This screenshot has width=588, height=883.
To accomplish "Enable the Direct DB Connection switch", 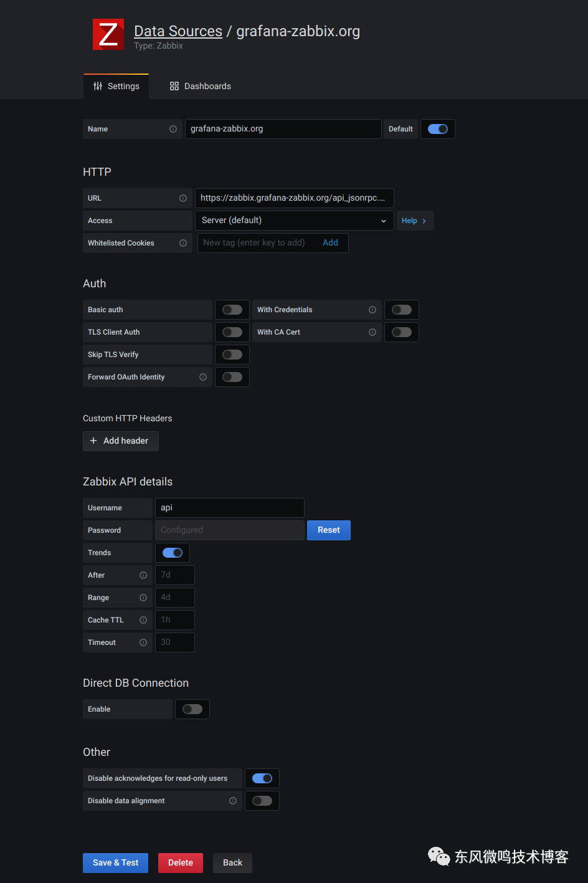I will coord(192,709).
